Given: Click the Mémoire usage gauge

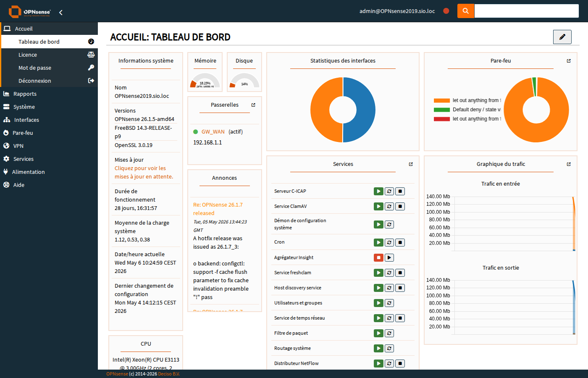Looking at the screenshot, I should click(x=205, y=81).
